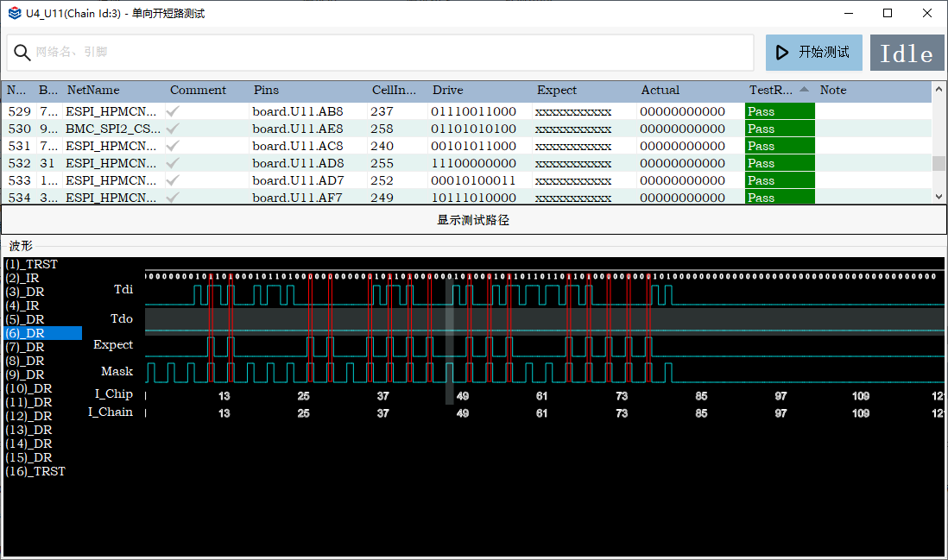Click the BMC_SPI2_CS net name cell
Screen dimensions: 948x560
click(113, 129)
